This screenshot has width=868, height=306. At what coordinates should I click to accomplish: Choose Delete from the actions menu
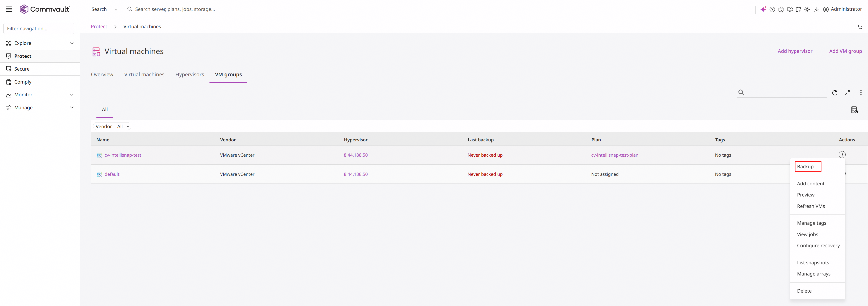coord(804,291)
